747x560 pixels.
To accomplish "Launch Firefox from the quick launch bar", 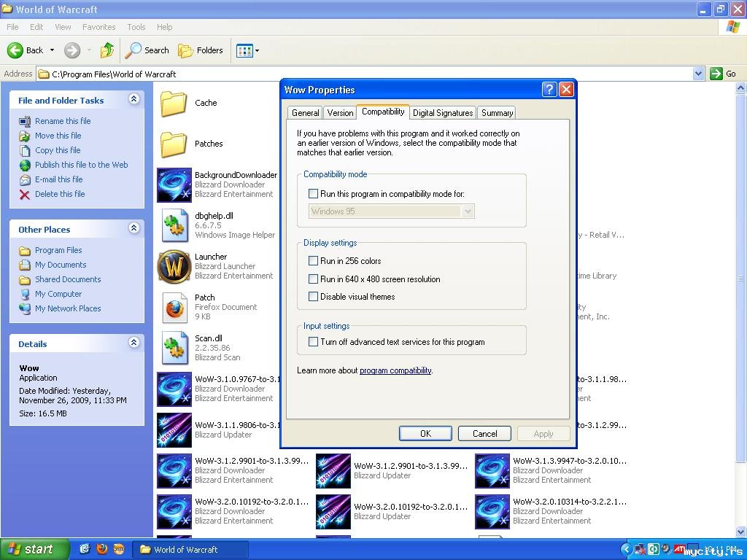I will (x=102, y=549).
